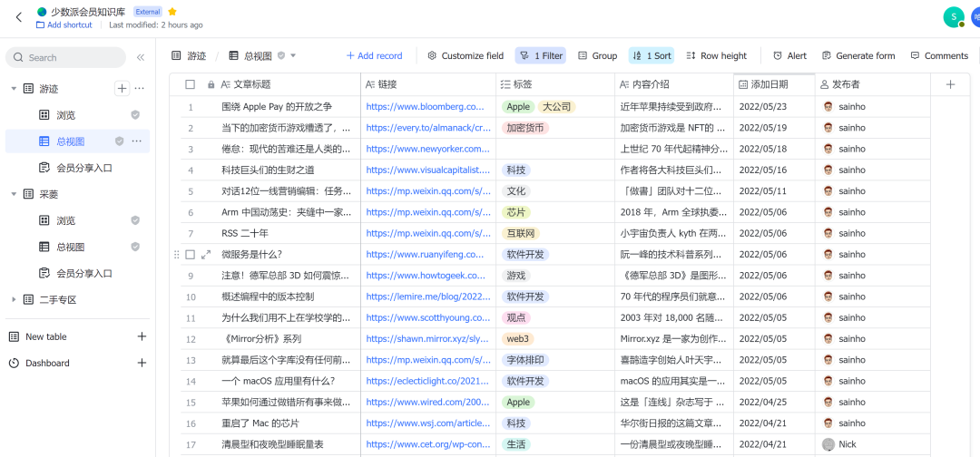This screenshot has width=980, height=457.
Task: Tick the checkbox on row 8
Action: pos(190,255)
